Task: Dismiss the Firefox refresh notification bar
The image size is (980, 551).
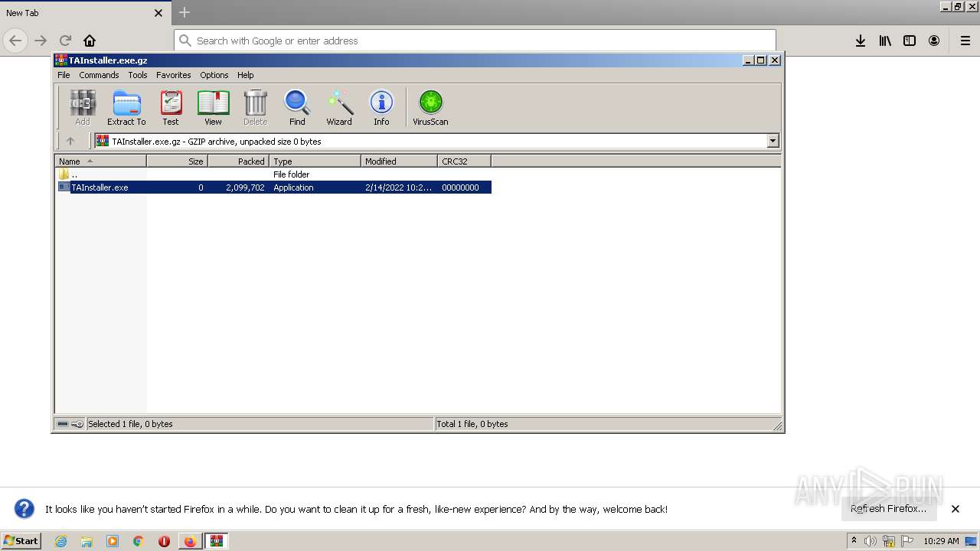Action: pos(955,509)
